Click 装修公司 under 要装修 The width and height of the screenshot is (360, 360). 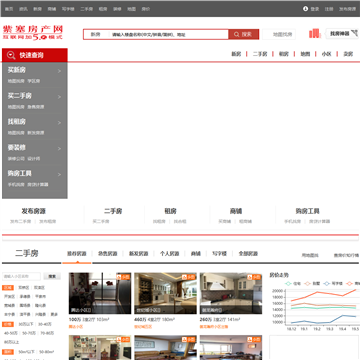tap(16, 159)
